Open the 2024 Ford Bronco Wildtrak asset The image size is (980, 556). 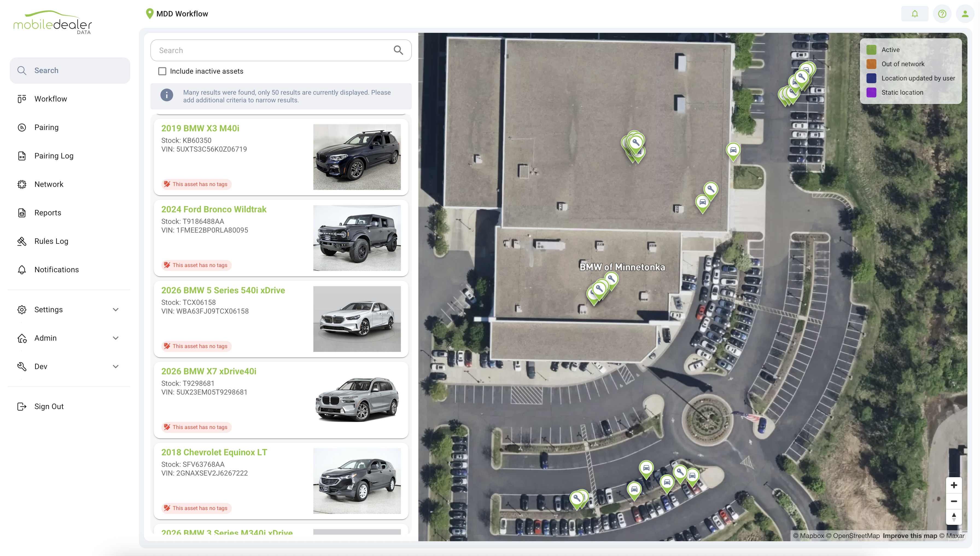pyautogui.click(x=214, y=209)
